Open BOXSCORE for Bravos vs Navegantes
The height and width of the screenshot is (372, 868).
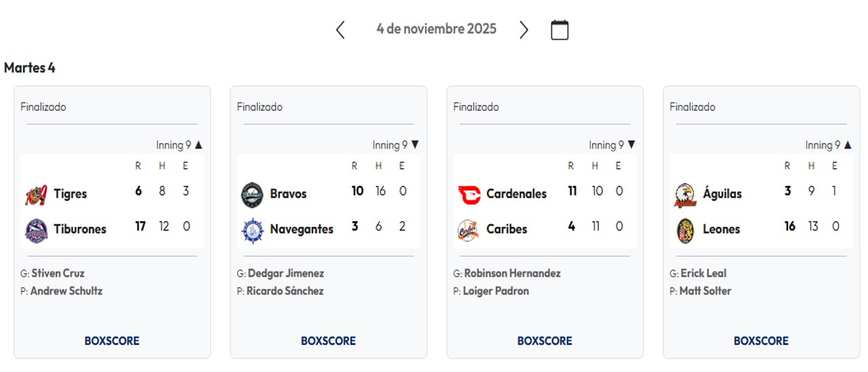pos(328,341)
